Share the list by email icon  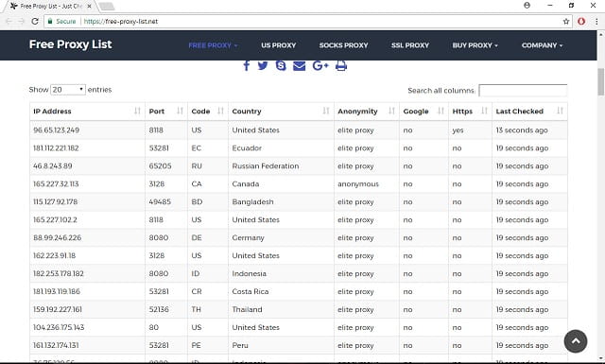299,66
